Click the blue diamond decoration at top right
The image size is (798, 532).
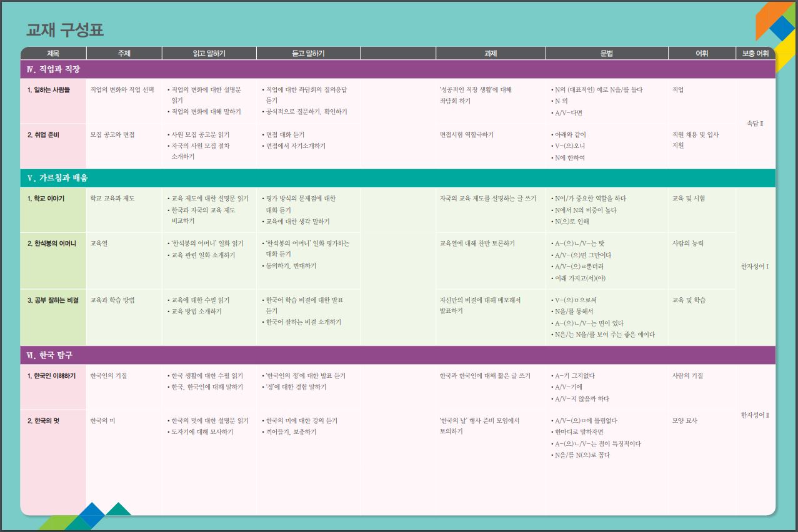pos(781,28)
